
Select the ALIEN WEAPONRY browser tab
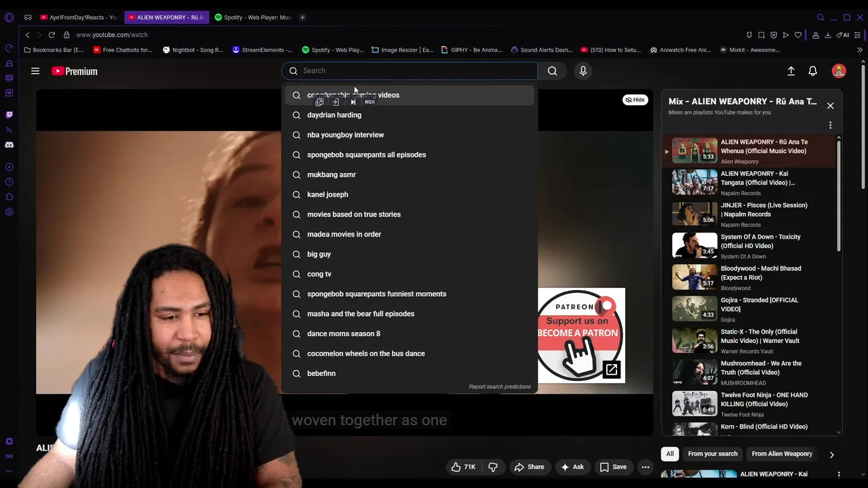pos(166,17)
